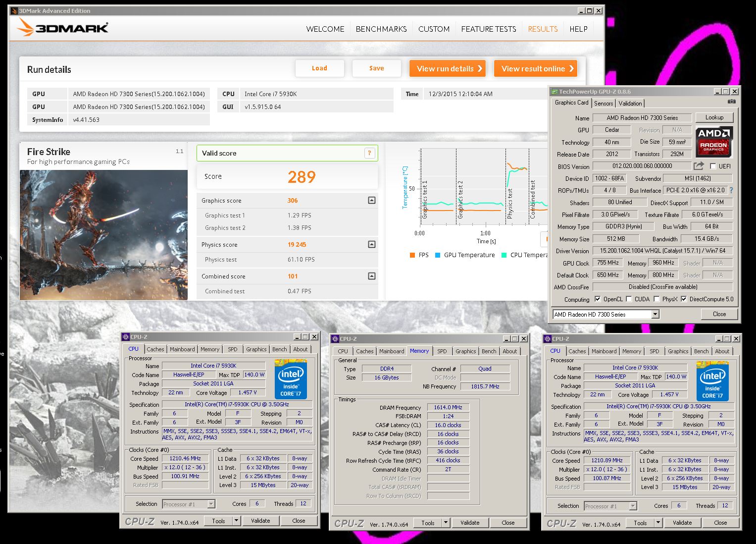Click the DRAM Frequency value 1614.0 MHz
Viewport: 756px width, 544px height.
coord(448,407)
